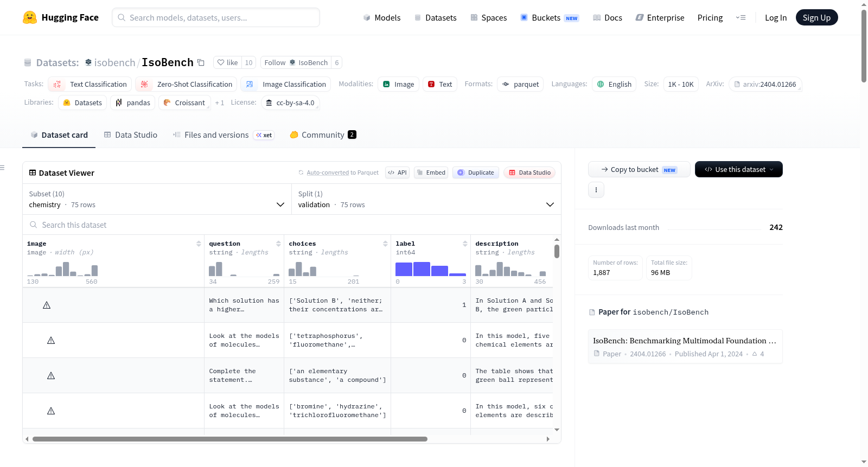Click the Search this dataset field
868x467 pixels.
click(x=292, y=225)
